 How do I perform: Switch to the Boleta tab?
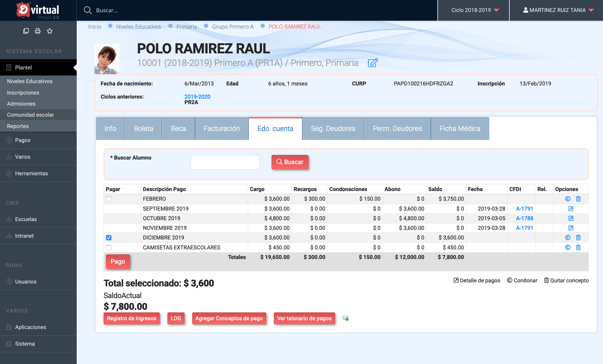143,129
